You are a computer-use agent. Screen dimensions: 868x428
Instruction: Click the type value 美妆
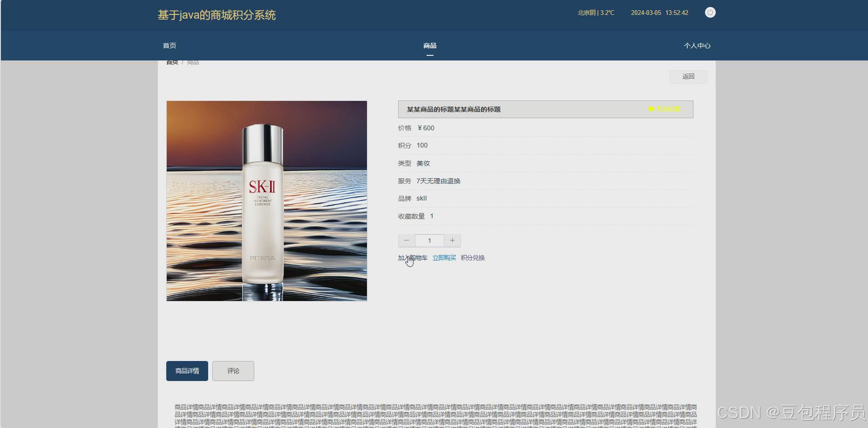(x=423, y=163)
